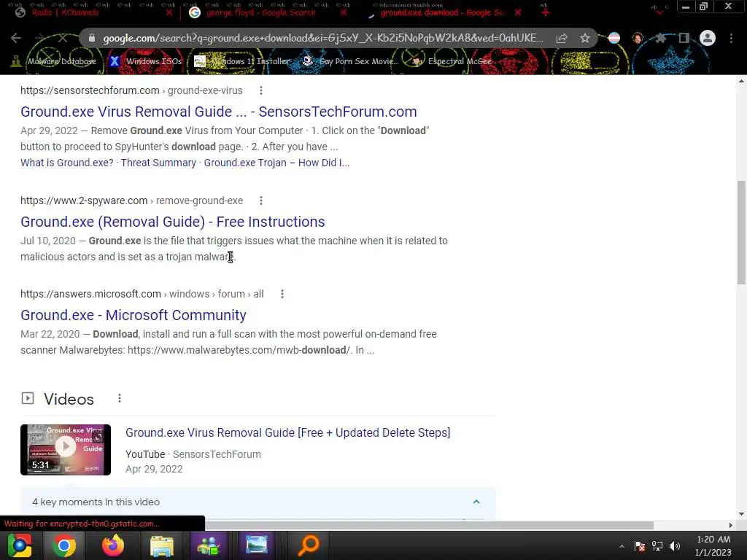This screenshot has height=560, width=747.
Task: Click the avatar face extension icon
Action: pos(638,38)
